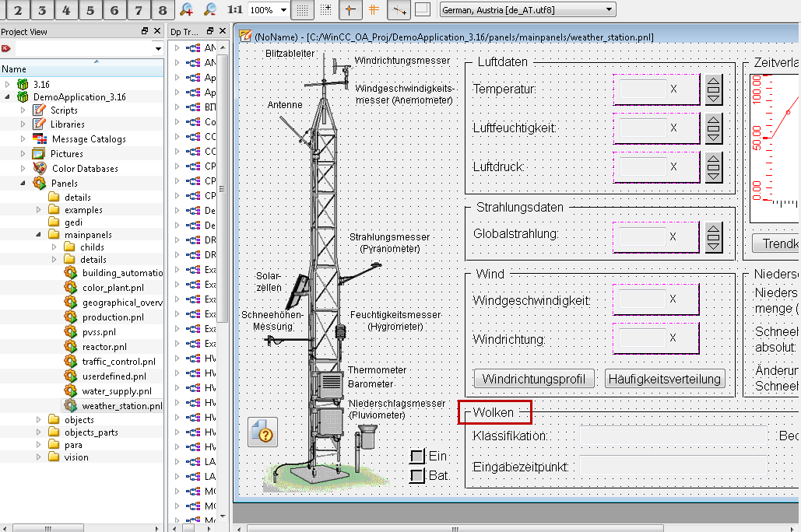Select weather_station.pnl in project tree

coord(121,406)
